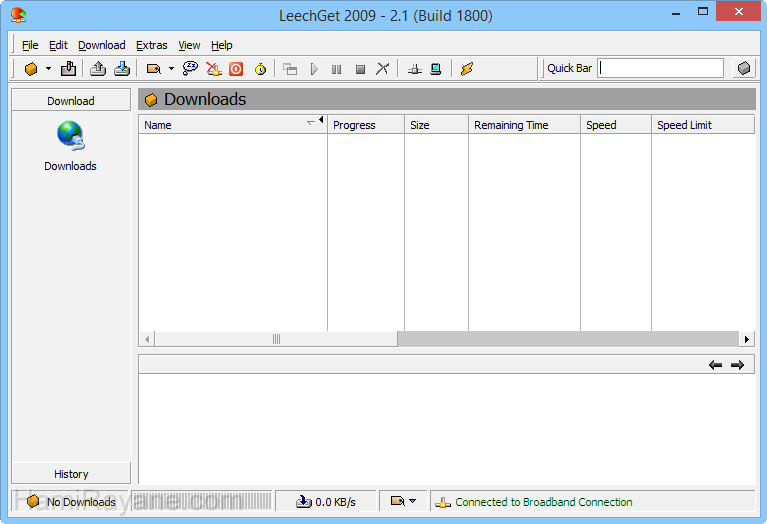Open the Downloads globe icon in sidebar
This screenshot has height=524, width=767.
point(70,136)
